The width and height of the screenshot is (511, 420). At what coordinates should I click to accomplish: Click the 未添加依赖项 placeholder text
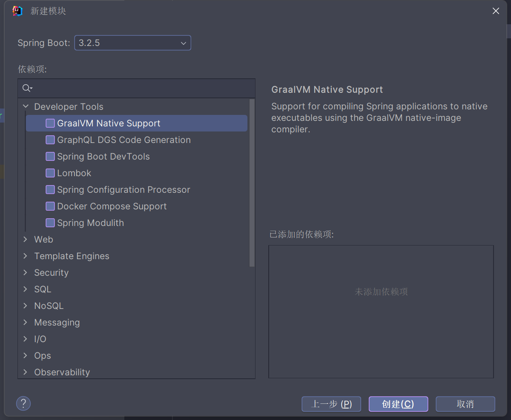(381, 292)
